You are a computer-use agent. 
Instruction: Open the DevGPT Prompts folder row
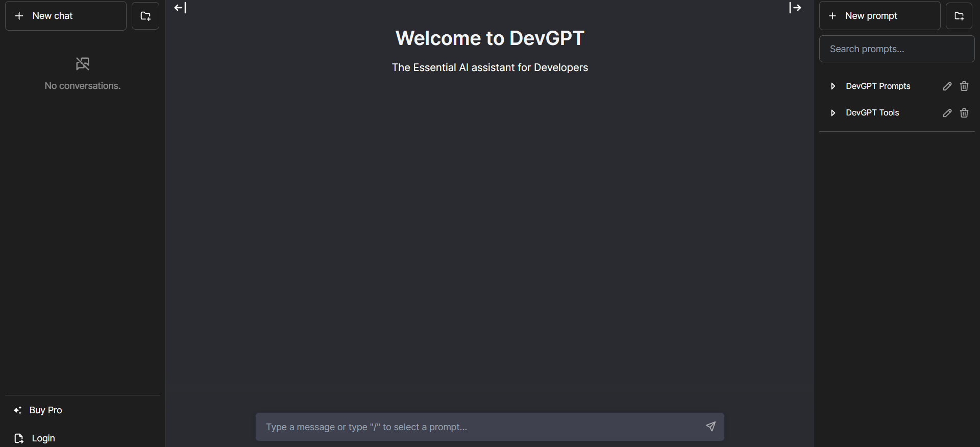click(897, 86)
